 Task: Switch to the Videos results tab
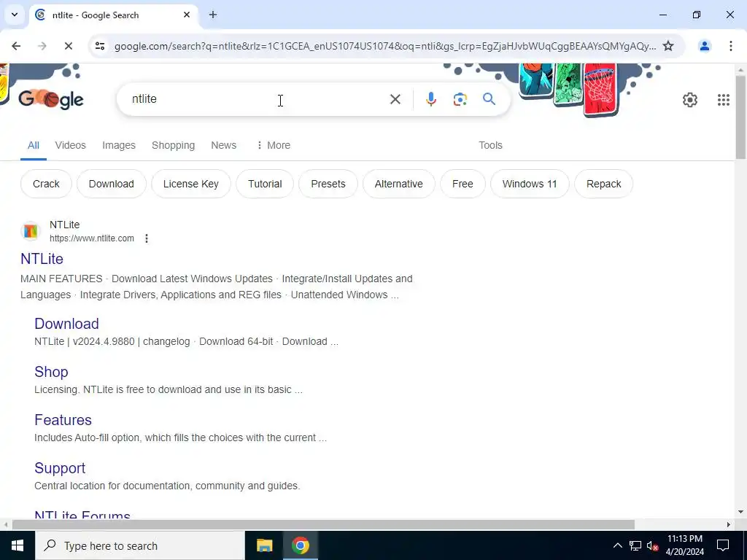click(71, 145)
